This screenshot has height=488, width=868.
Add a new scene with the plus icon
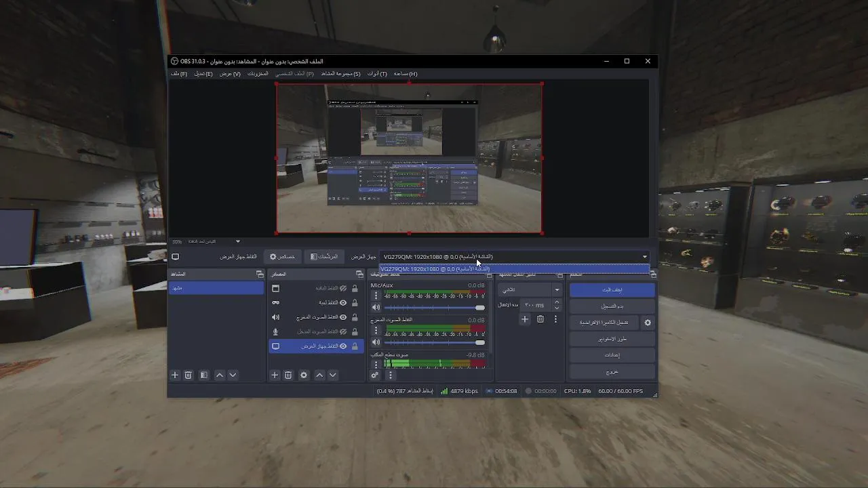174,375
